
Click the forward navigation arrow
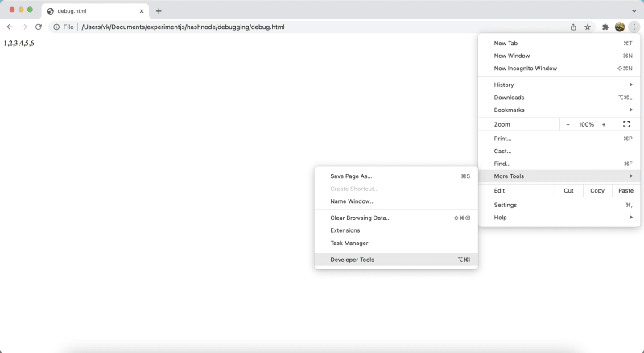pyautogui.click(x=24, y=27)
